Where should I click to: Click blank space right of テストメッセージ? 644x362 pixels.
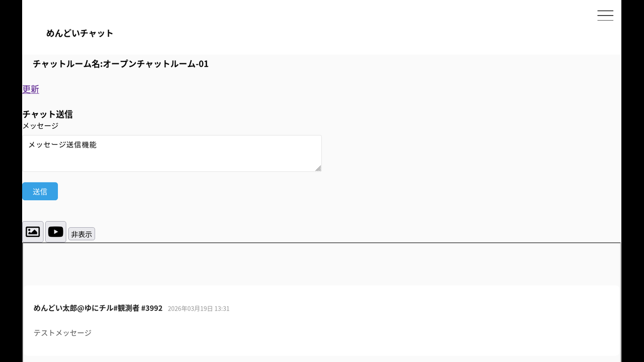pos(352,333)
